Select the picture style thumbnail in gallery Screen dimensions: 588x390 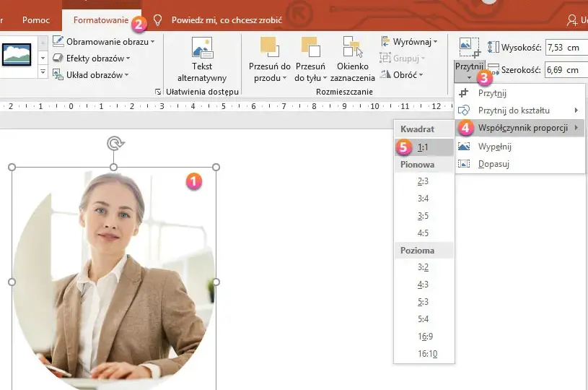coord(17,55)
